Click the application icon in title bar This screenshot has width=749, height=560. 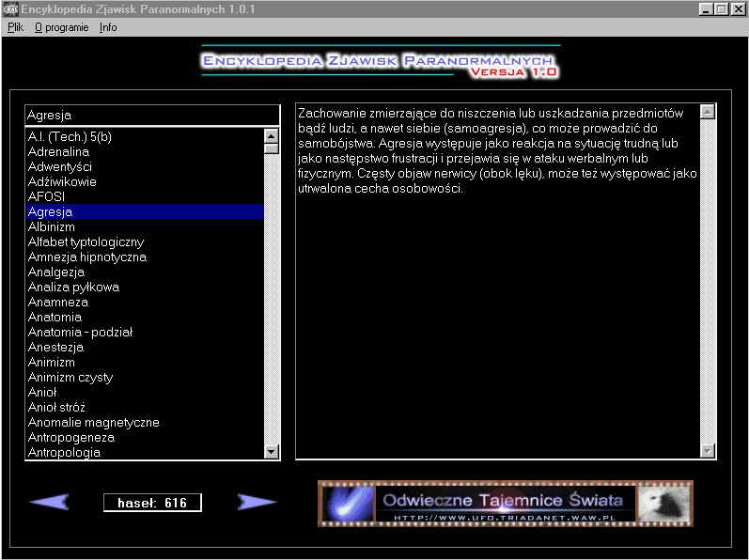pos(10,8)
